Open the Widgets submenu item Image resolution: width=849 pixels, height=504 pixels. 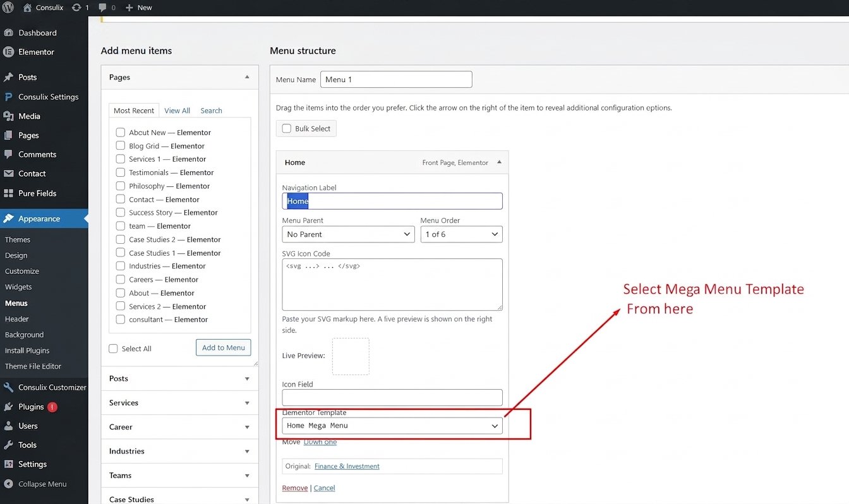coord(18,287)
